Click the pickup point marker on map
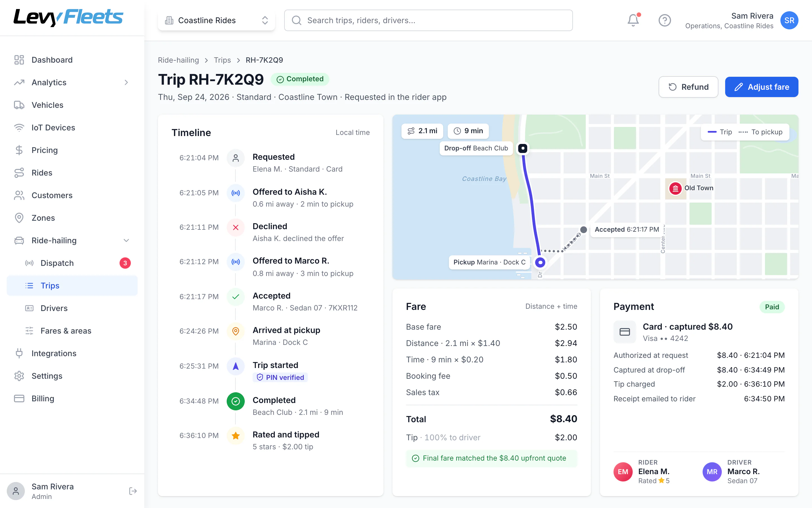812x508 pixels. coord(540,262)
